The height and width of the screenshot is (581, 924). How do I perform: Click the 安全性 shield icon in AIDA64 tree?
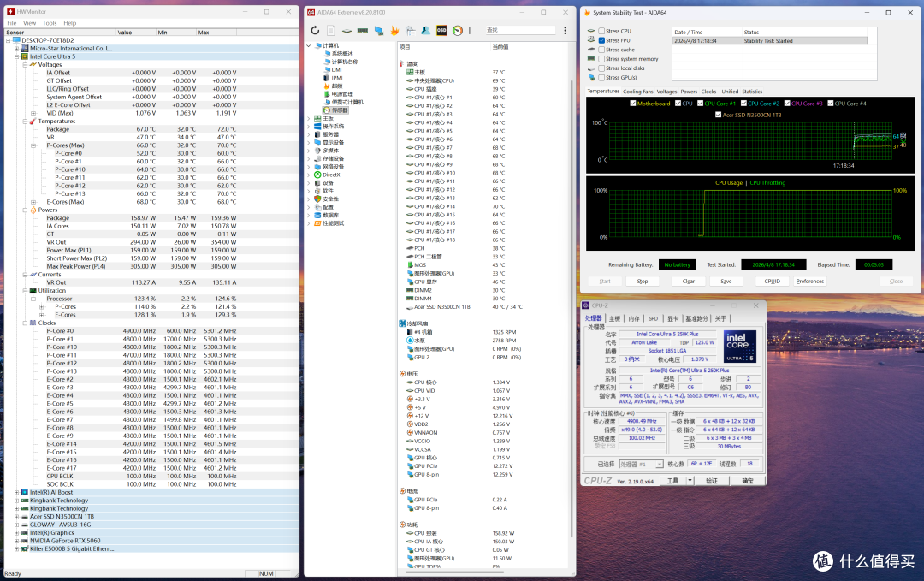[317, 199]
